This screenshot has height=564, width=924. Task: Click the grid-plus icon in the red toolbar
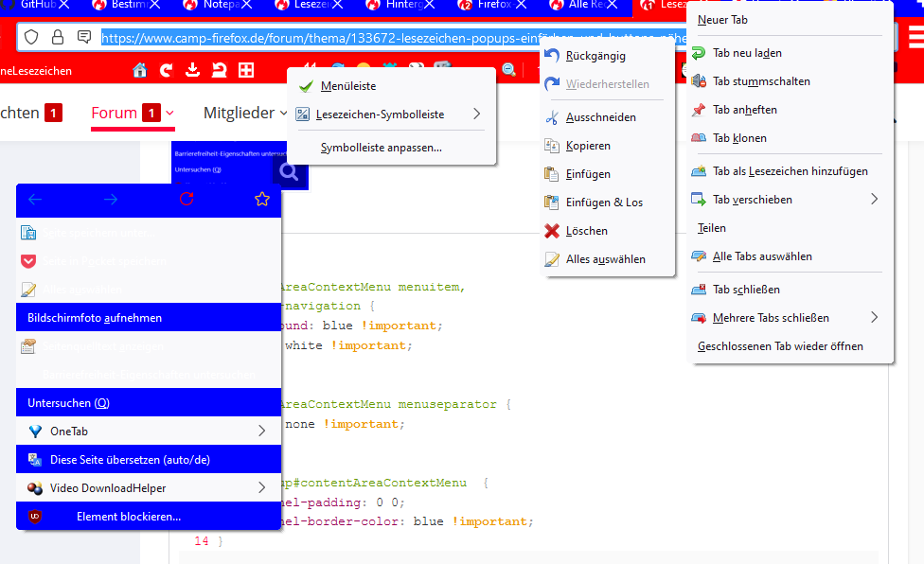point(246,70)
